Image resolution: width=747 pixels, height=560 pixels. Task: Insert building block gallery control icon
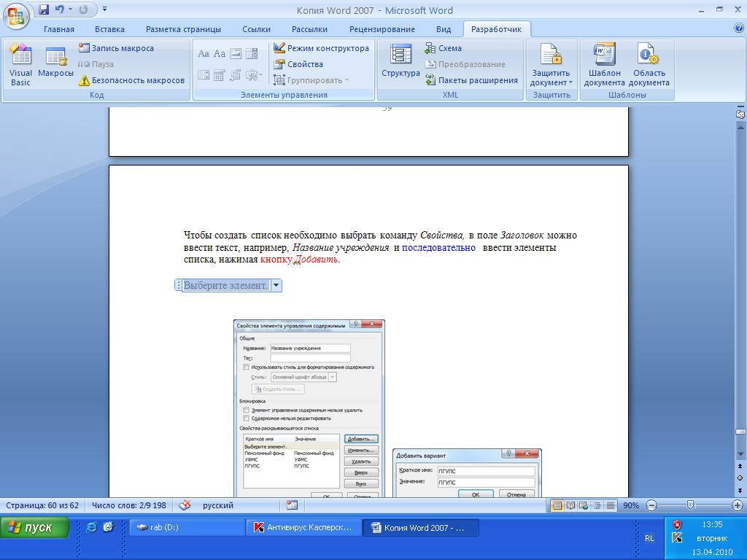[236, 75]
